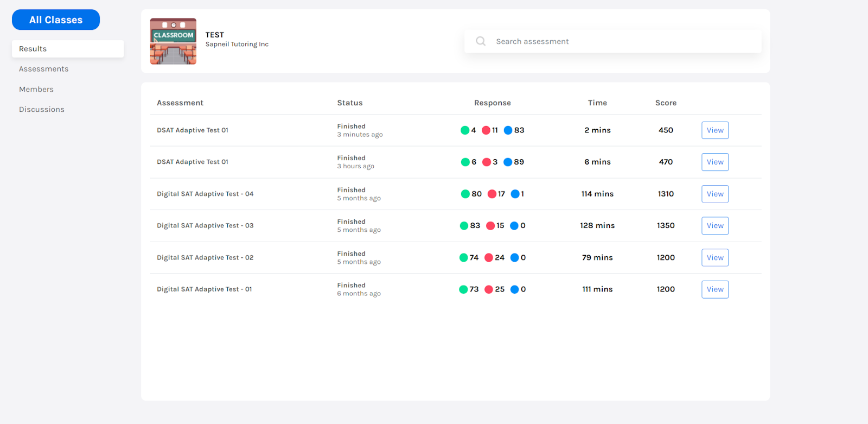Click blue skipped dot in the 470 score row
Viewport: 868px width, 424px height.
tap(508, 162)
